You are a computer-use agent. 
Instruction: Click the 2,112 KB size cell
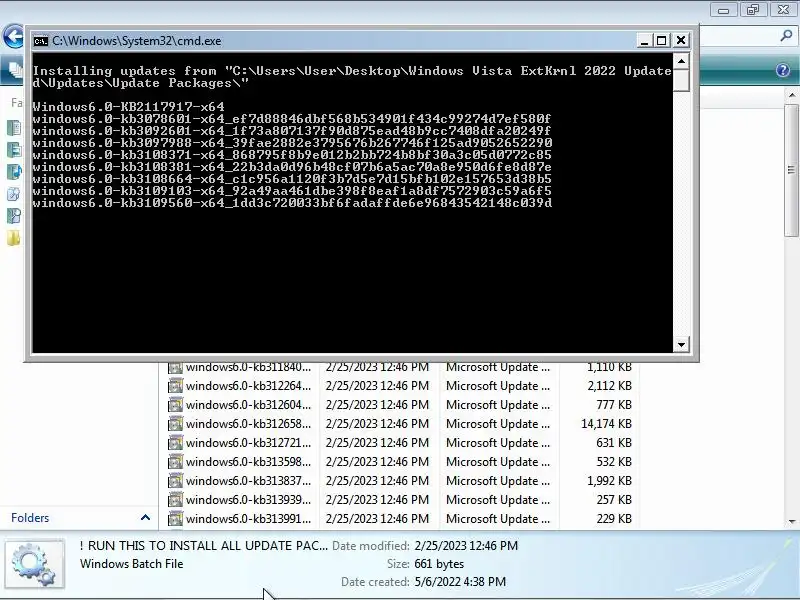(x=609, y=386)
